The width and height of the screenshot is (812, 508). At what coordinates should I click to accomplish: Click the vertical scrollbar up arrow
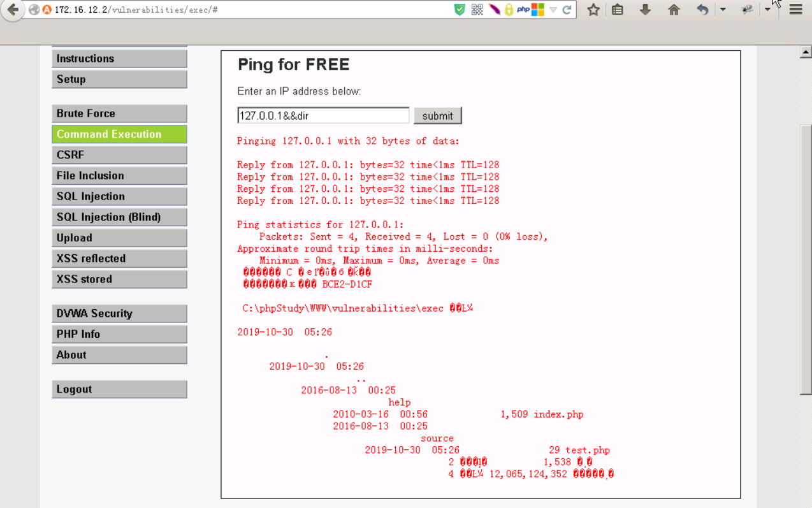(806, 52)
